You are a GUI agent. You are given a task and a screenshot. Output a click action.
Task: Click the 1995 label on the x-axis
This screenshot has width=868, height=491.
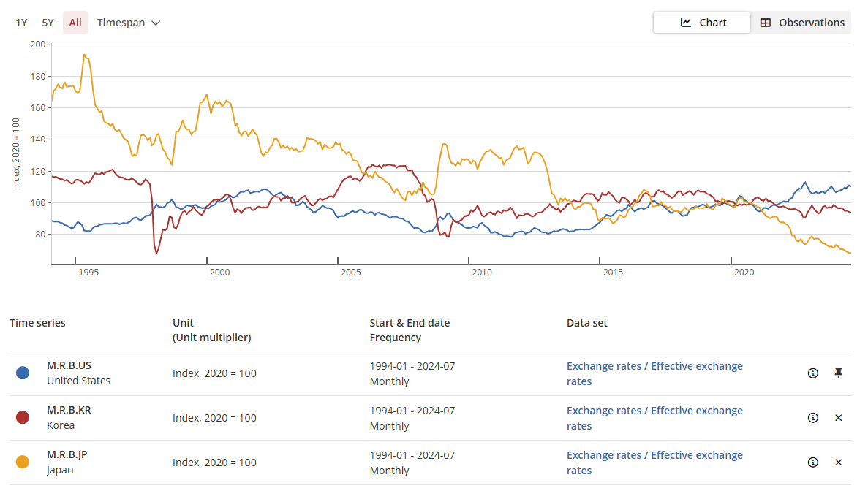(88, 273)
